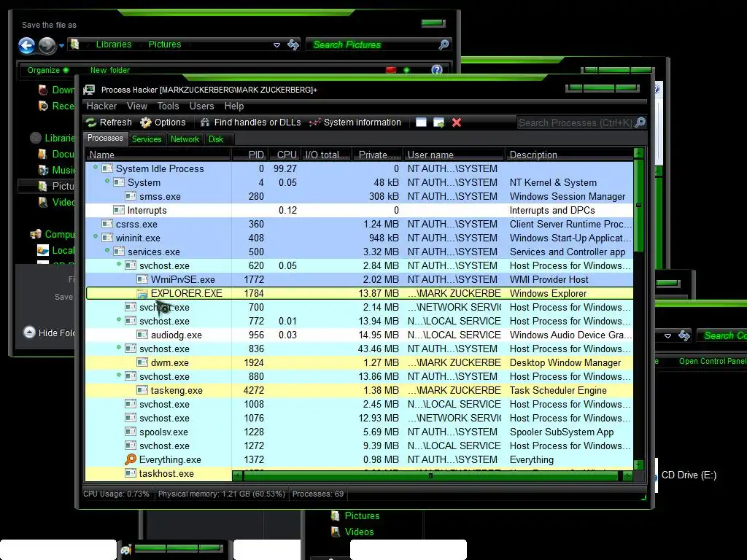This screenshot has height=560, width=747.
Task: Click the csrss.exe process icon
Action: pyautogui.click(x=107, y=223)
